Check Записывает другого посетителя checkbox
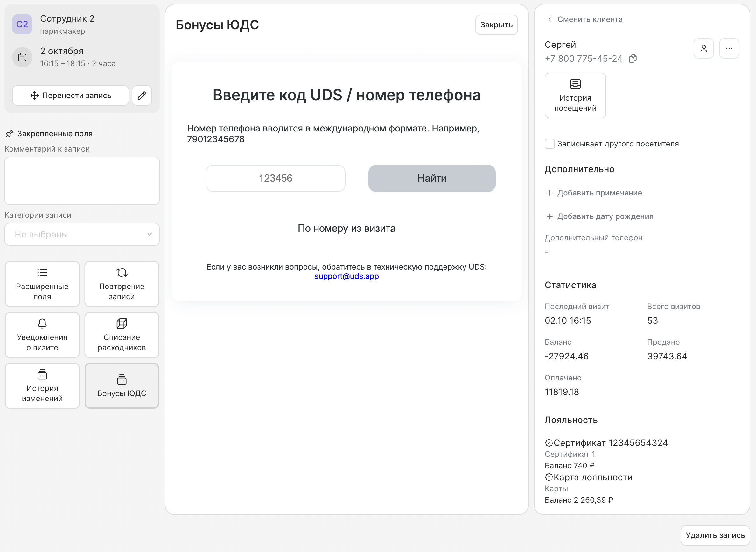The height and width of the screenshot is (552, 756). pos(549,144)
